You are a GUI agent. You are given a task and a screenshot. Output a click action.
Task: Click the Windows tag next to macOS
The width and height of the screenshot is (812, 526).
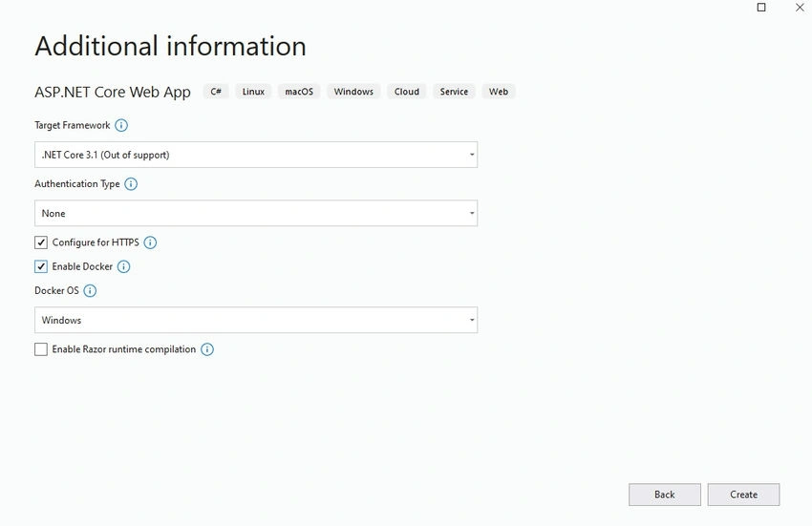pyautogui.click(x=353, y=92)
